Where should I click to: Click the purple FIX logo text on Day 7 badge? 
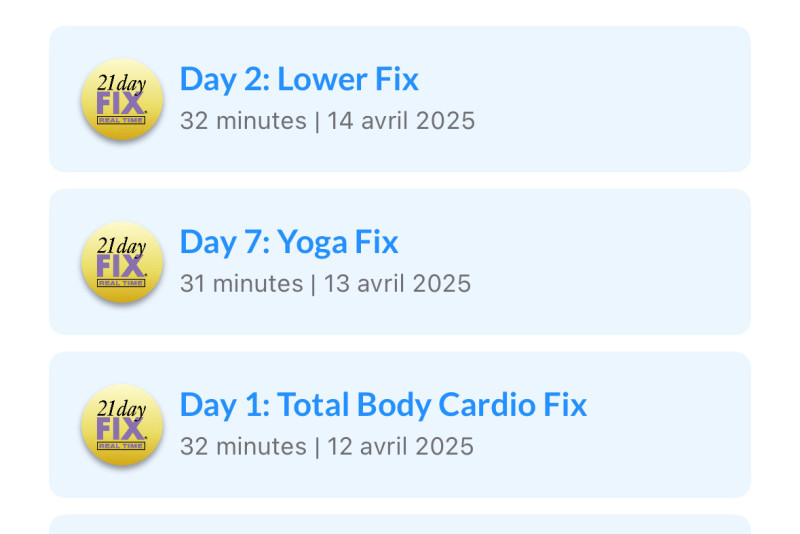click(121, 266)
